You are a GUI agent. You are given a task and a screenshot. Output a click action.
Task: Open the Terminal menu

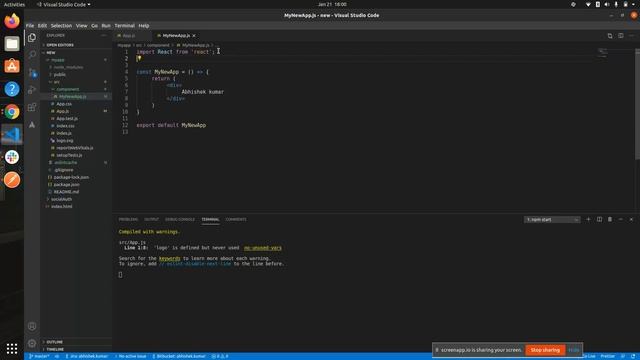pos(124,26)
